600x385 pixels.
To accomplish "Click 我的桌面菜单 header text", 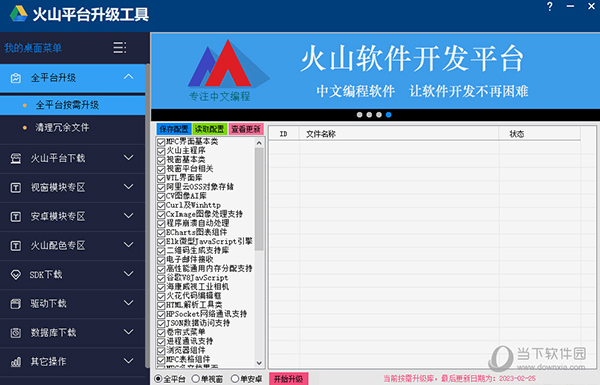I will click(33, 48).
